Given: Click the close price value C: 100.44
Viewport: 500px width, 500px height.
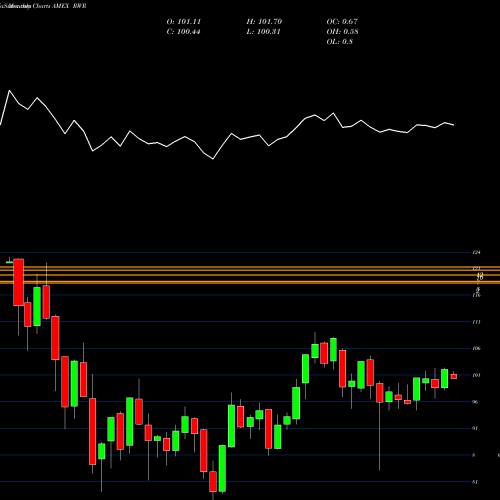Looking at the screenshot, I should coord(183,32).
